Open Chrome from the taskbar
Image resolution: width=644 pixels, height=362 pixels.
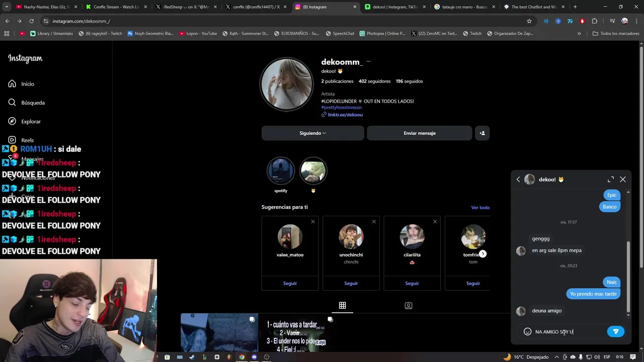point(242,357)
